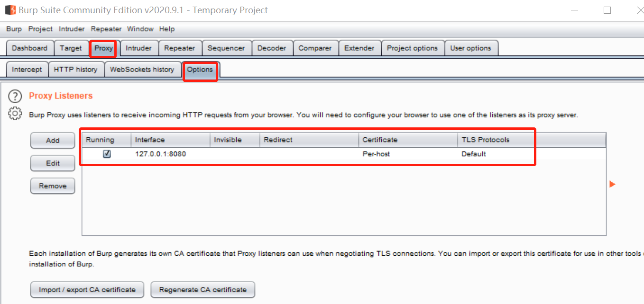Uncheck the Running checkbox for 127.0.0.1:8080
Viewport: 644px width, 304px height.
click(x=107, y=154)
